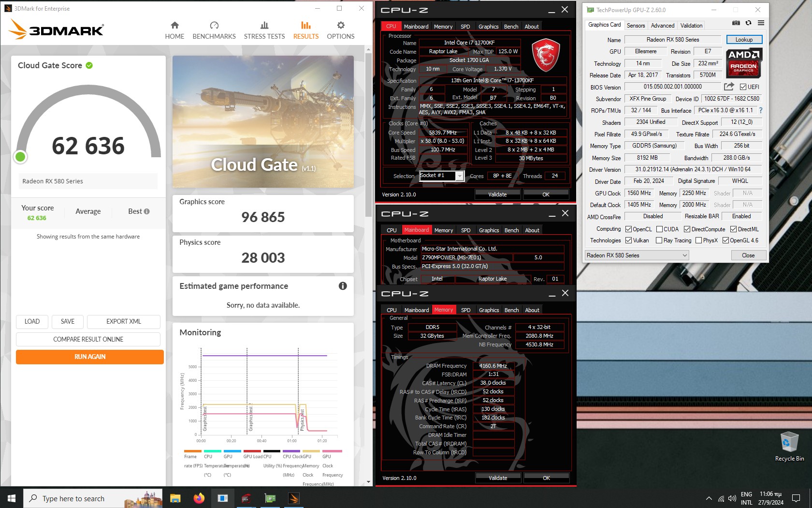This screenshot has width=812, height=508.
Task: Click the 3DMARK logo
Action: pos(56,30)
